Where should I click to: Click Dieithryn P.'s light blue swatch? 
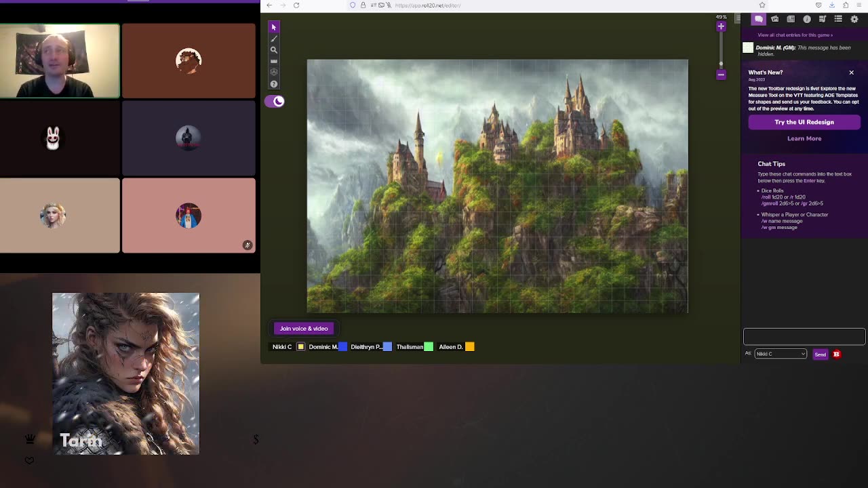pos(387,347)
